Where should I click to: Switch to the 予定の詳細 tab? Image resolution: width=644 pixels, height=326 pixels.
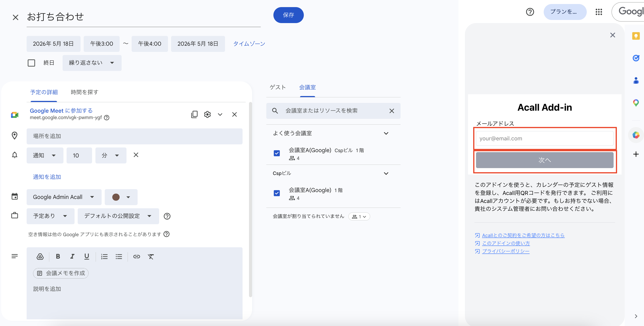(44, 92)
